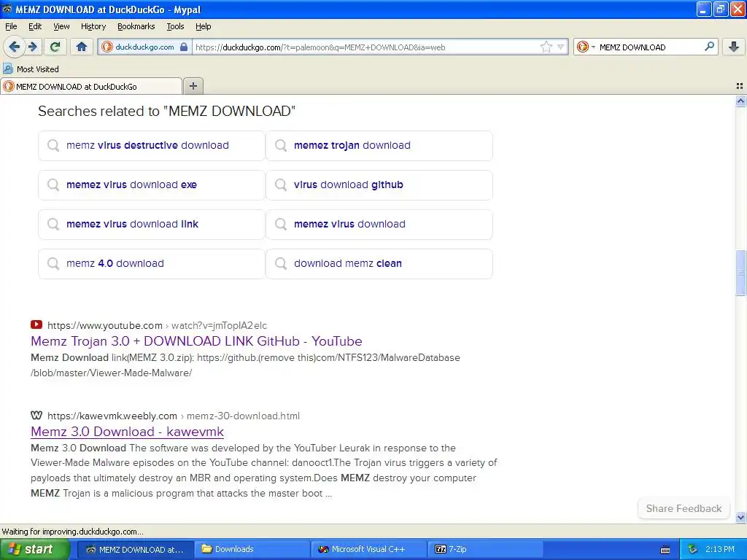Click the vertical scrollbar thumb
Screen dimensions: 747x560
coord(740,273)
